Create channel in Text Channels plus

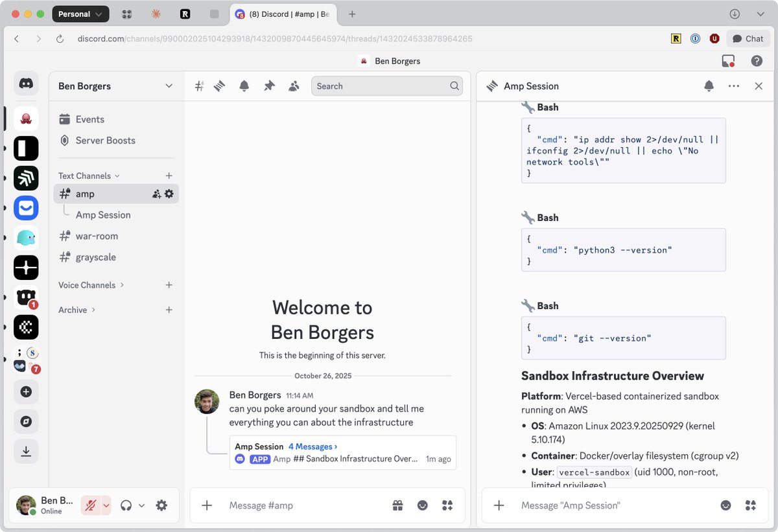click(169, 176)
